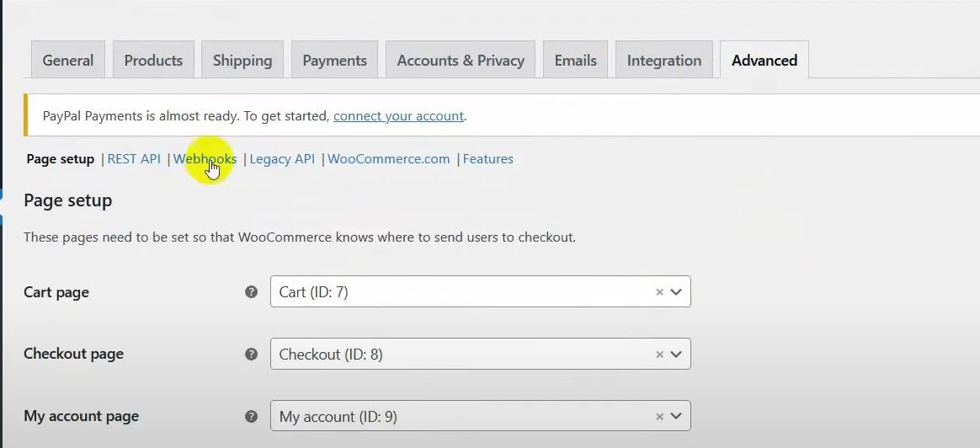Switch to the Emails tab
The height and width of the screenshot is (448, 980).
pos(575,61)
